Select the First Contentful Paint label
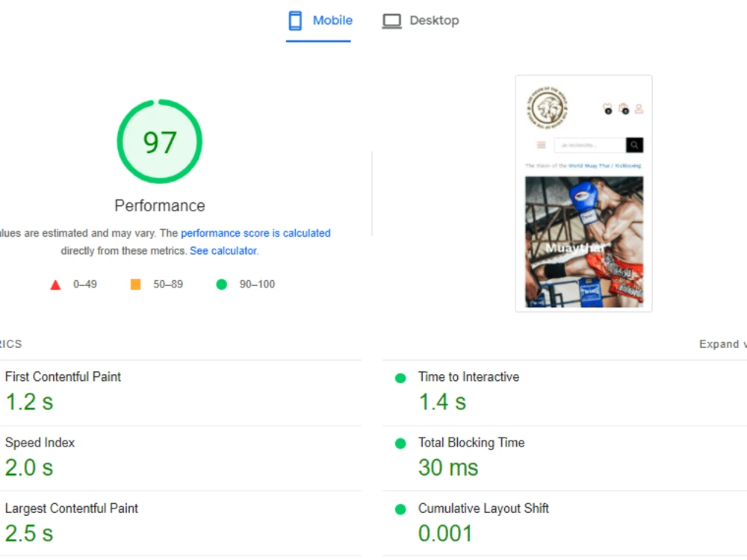747x560 pixels. point(63,376)
